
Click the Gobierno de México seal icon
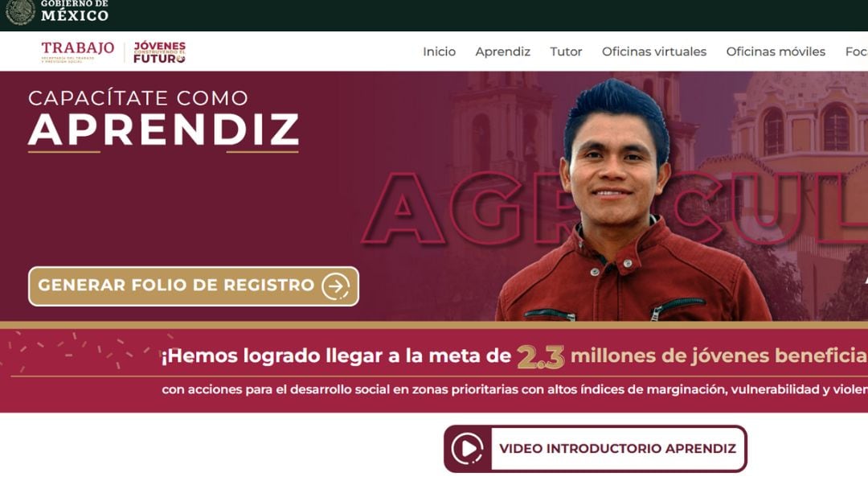point(20,11)
